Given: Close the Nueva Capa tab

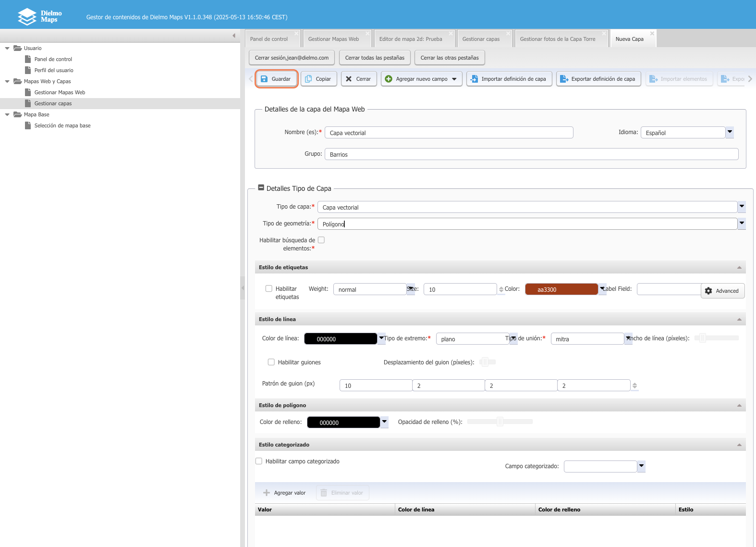Looking at the screenshot, I should pos(652,33).
